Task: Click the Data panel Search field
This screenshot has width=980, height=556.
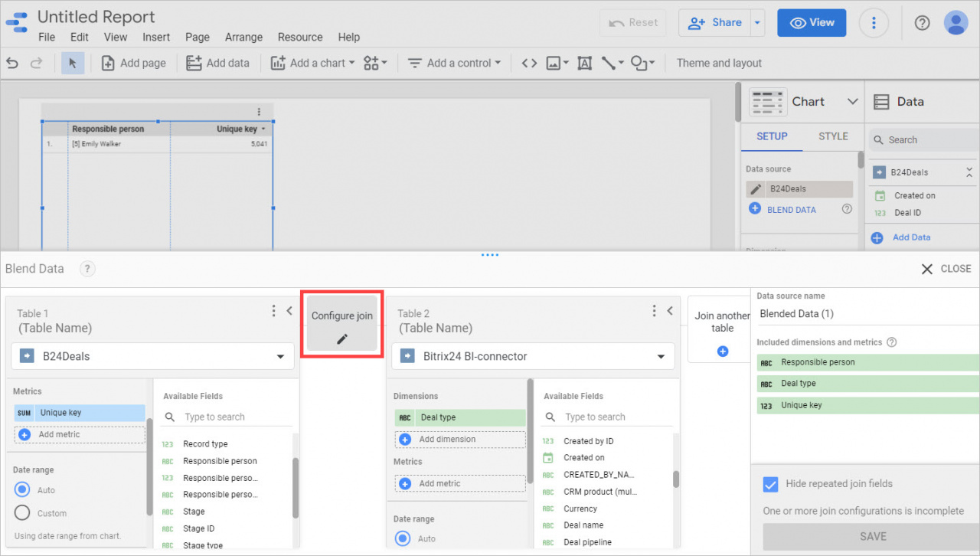Action: 923,140
